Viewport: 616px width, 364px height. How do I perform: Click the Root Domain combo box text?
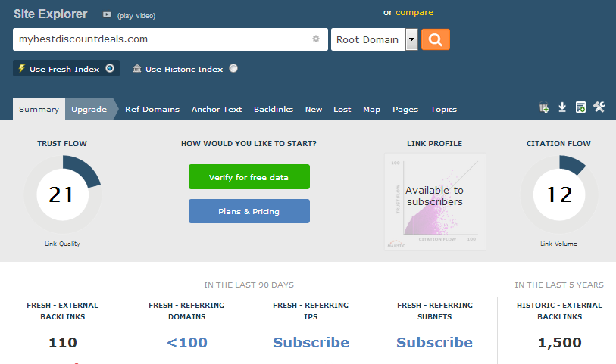coord(368,39)
